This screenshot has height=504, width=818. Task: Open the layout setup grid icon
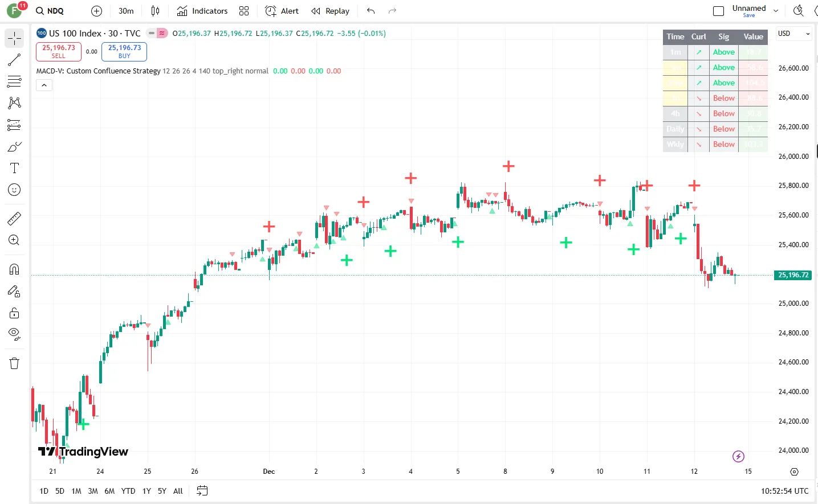244,11
